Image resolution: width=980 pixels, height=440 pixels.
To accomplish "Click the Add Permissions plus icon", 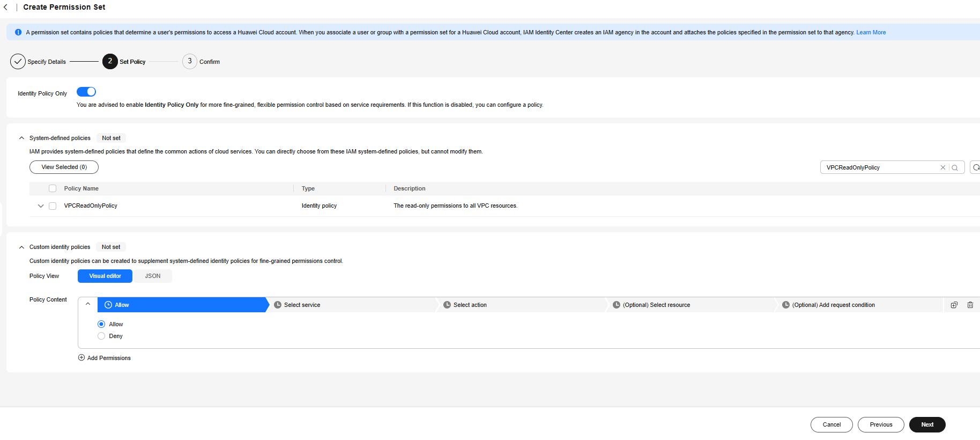I will 81,358.
